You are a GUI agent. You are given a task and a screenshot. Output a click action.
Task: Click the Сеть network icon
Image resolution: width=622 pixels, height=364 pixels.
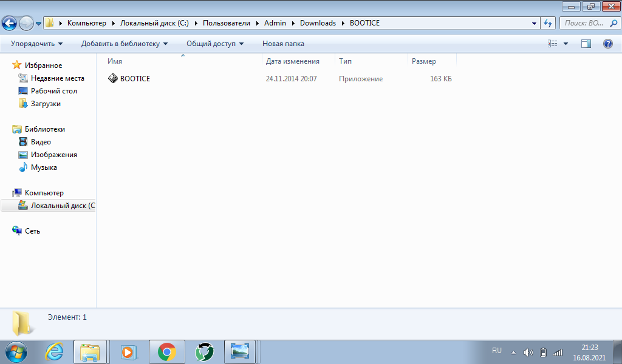coord(17,231)
